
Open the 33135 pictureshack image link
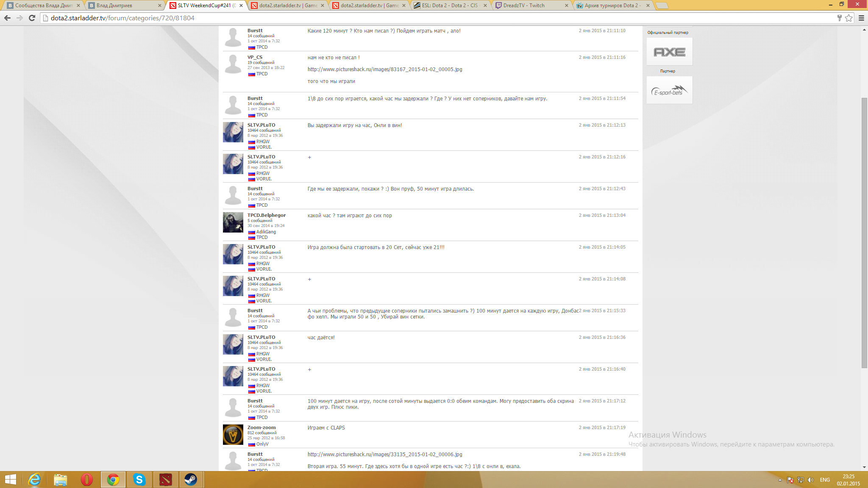click(x=384, y=455)
